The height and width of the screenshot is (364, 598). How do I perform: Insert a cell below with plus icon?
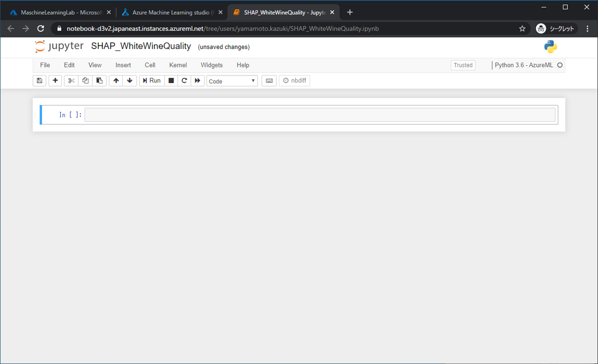coord(55,81)
